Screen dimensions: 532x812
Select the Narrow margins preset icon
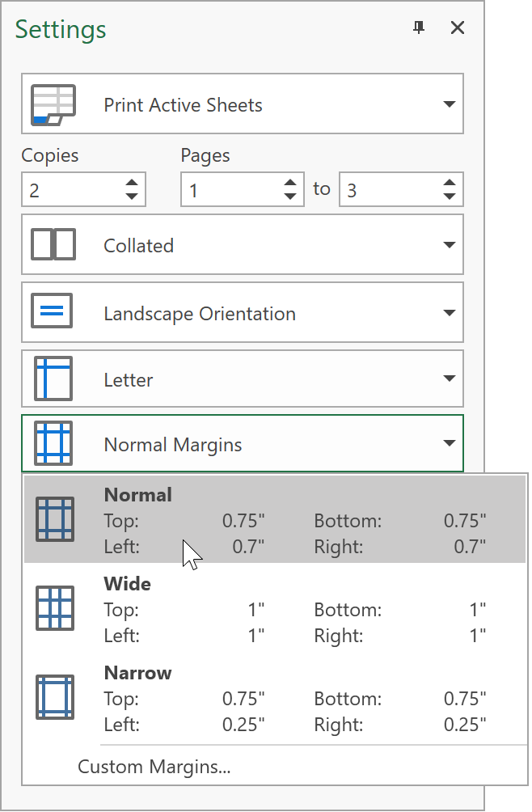pos(55,697)
